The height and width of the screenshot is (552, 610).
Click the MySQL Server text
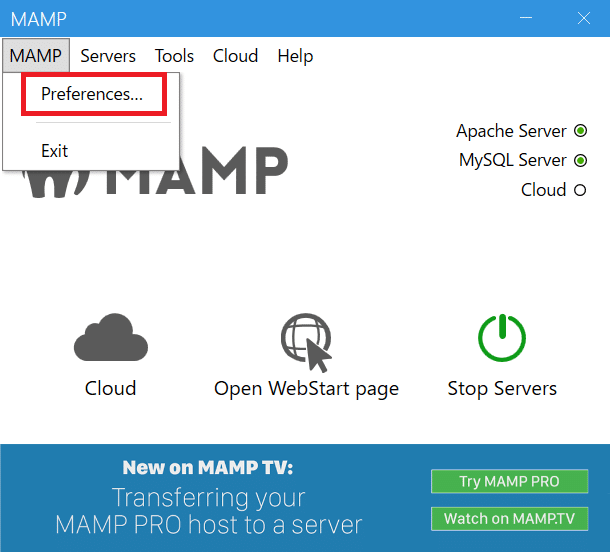coord(513,160)
